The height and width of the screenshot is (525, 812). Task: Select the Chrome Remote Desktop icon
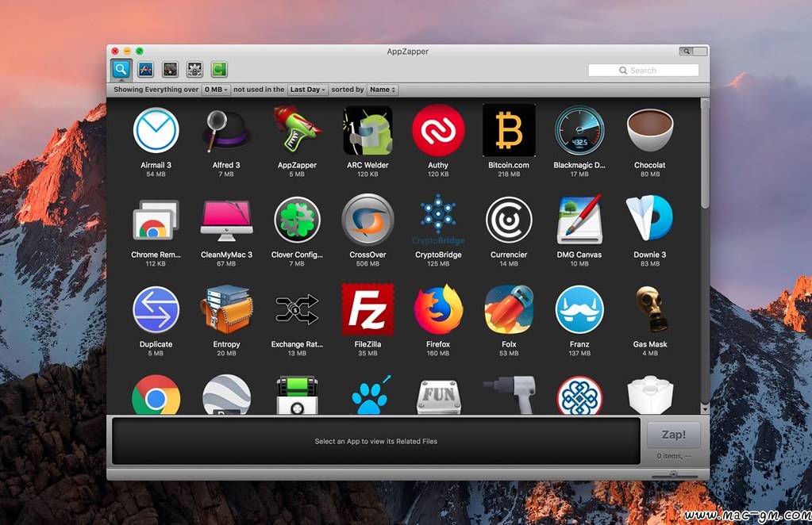156,220
